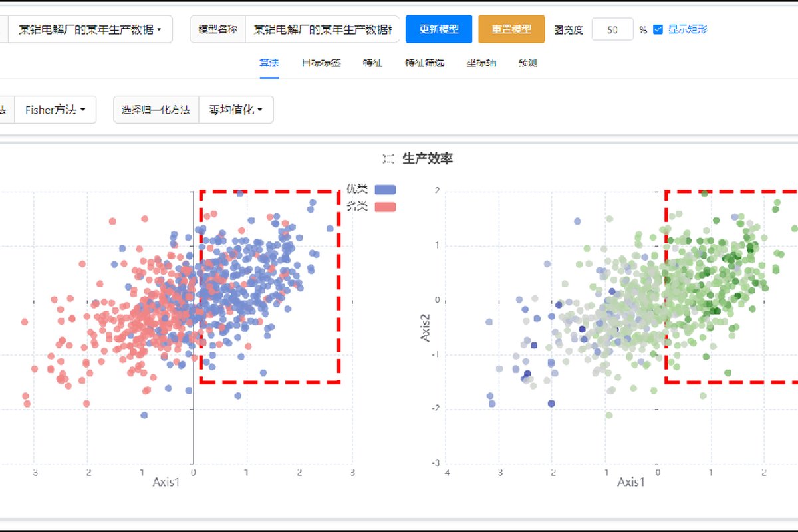The image size is (798, 532).
Task: Open the dataset dropdown 某铝电解厂的某年生产数据
Action: pyautogui.click(x=90, y=29)
